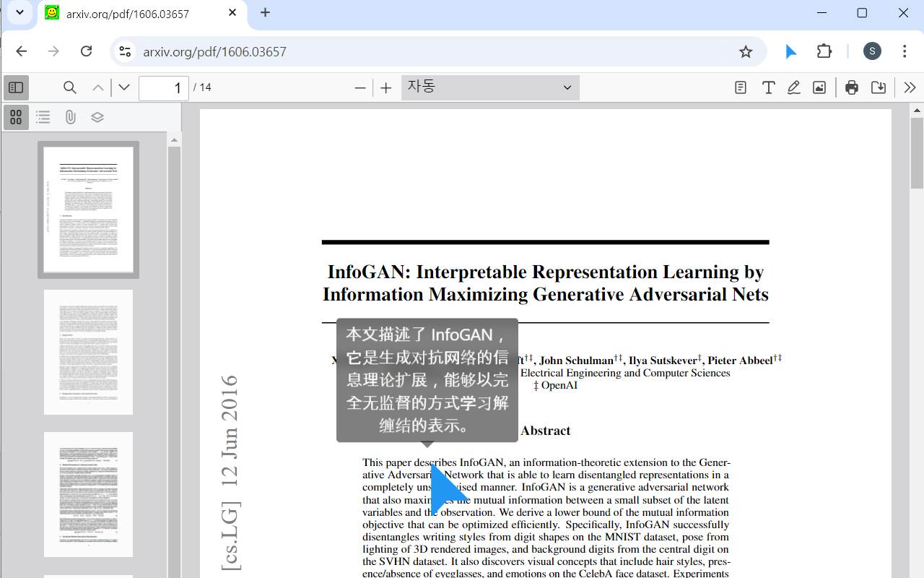Viewport: 924px width, 578px height.
Task: Switch sidebar to document outline view
Action: coord(43,116)
